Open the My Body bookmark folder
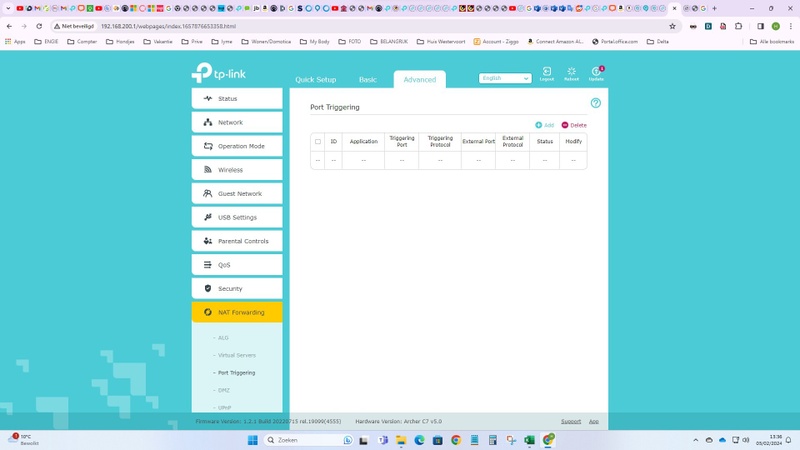 point(314,42)
